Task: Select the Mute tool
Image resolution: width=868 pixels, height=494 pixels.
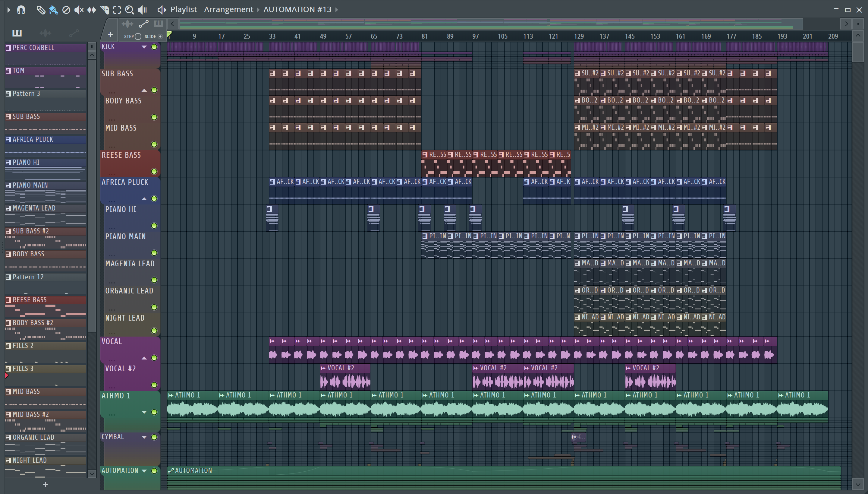Action: (79, 10)
